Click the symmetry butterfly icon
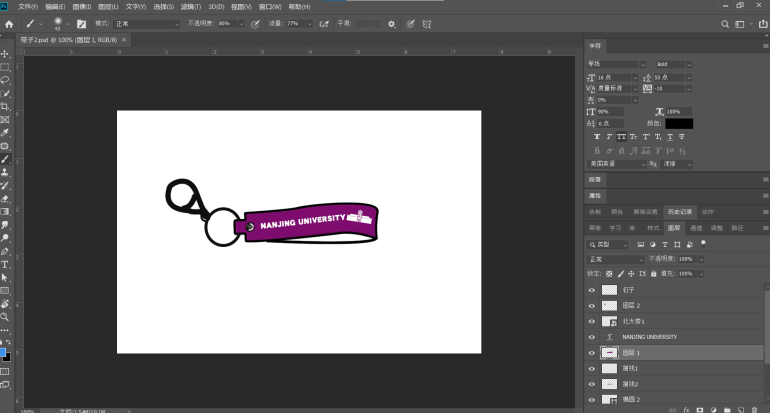The height and width of the screenshot is (413, 770). point(427,24)
